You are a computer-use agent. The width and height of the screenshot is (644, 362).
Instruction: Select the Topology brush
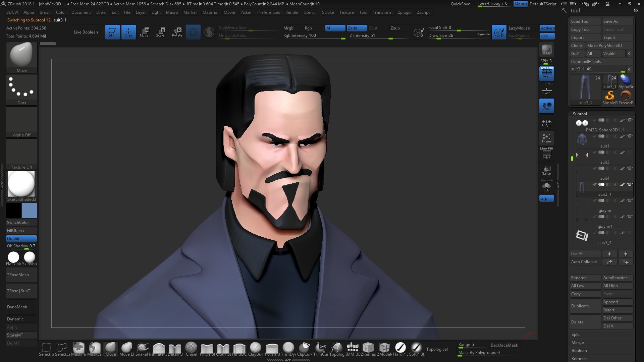336,349
